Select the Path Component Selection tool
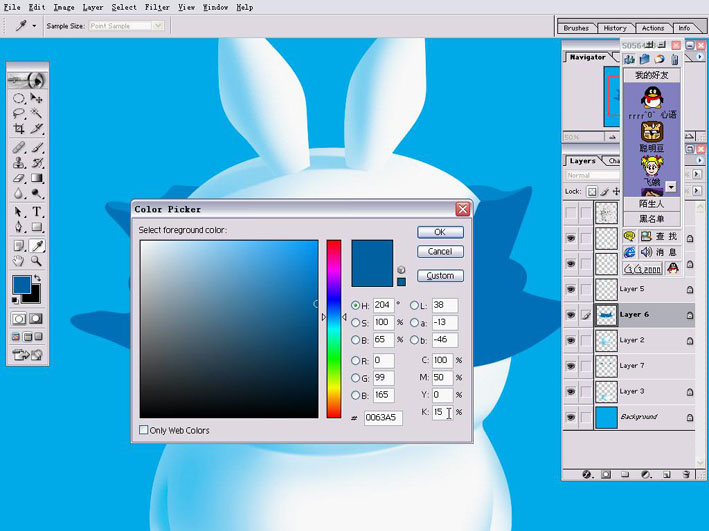Screen dimensions: 709x531 click(19, 212)
